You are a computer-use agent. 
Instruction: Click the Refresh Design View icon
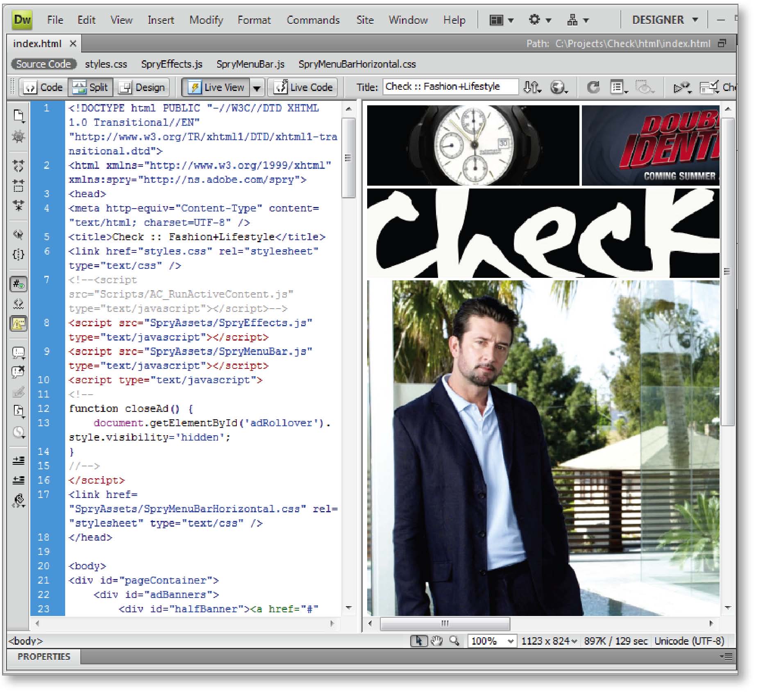(x=593, y=87)
